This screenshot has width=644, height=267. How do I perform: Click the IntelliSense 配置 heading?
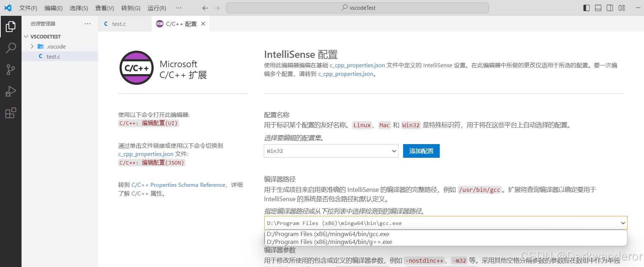click(301, 55)
